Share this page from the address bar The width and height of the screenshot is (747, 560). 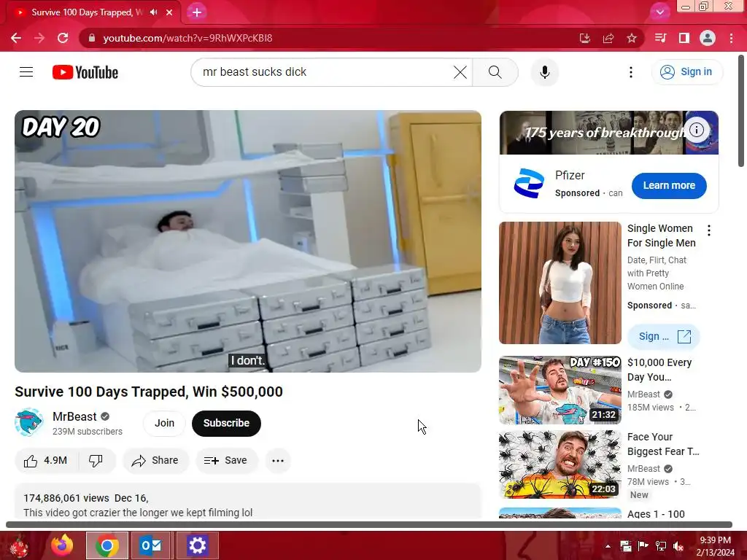pos(608,38)
